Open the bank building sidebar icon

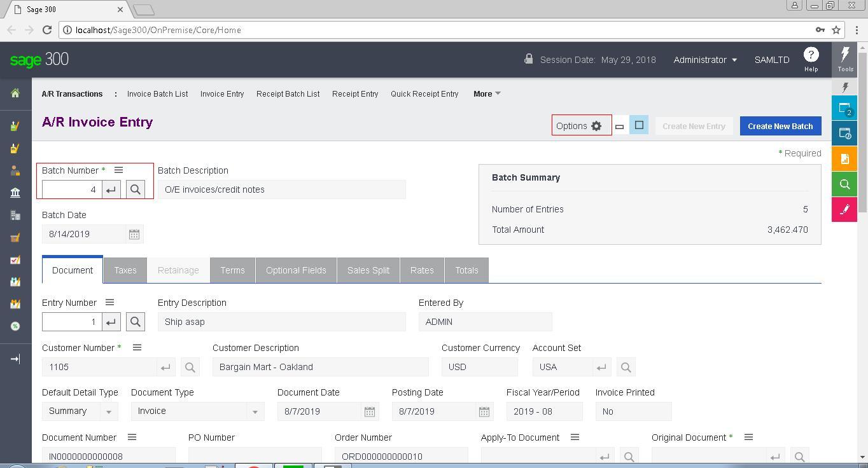pyautogui.click(x=15, y=193)
